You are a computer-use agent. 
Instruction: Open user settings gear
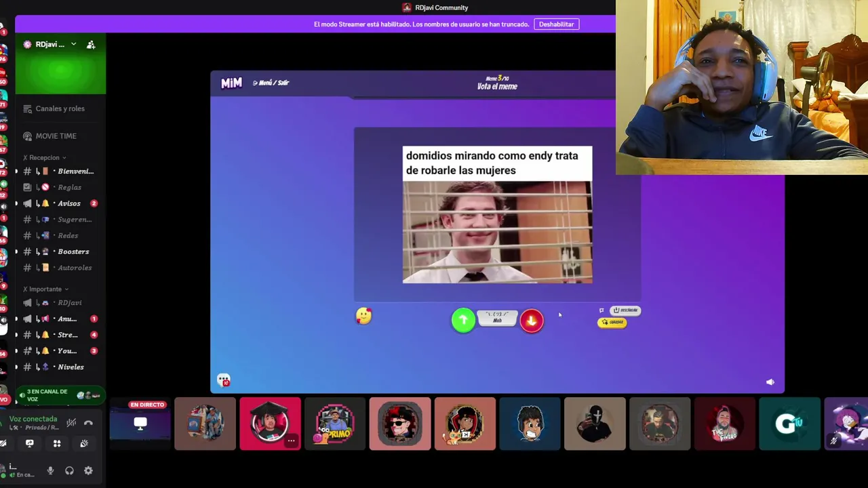point(88,471)
